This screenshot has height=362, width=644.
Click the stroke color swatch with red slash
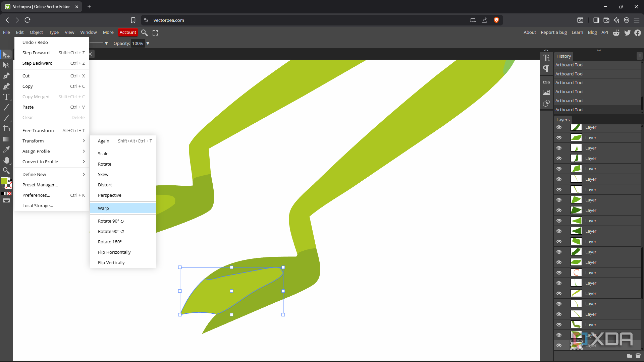pyautogui.click(x=9, y=185)
